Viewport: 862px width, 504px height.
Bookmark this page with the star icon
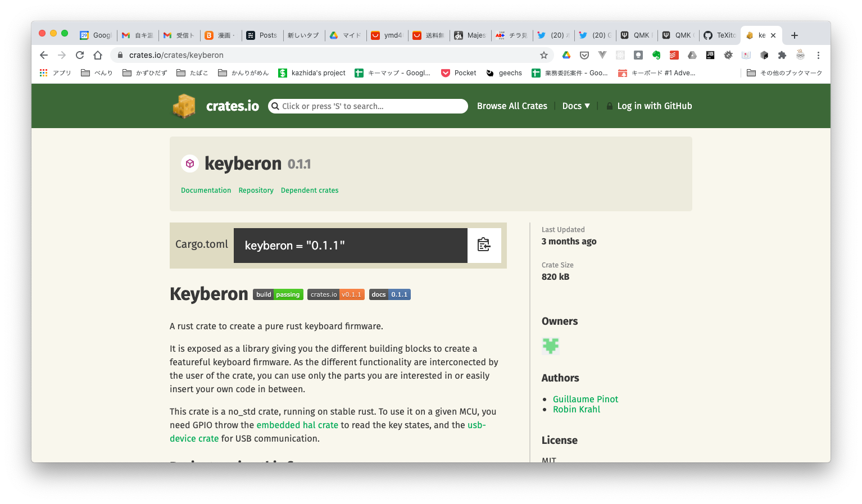click(x=543, y=55)
